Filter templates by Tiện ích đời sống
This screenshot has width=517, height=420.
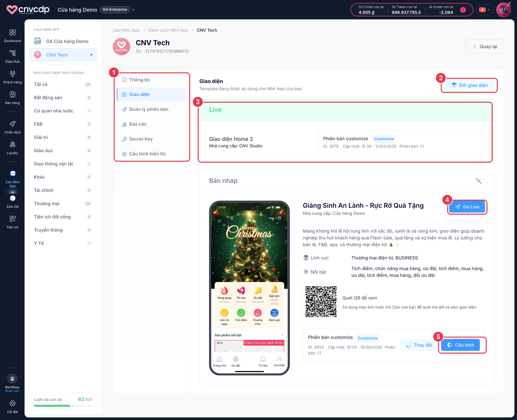click(x=63, y=217)
